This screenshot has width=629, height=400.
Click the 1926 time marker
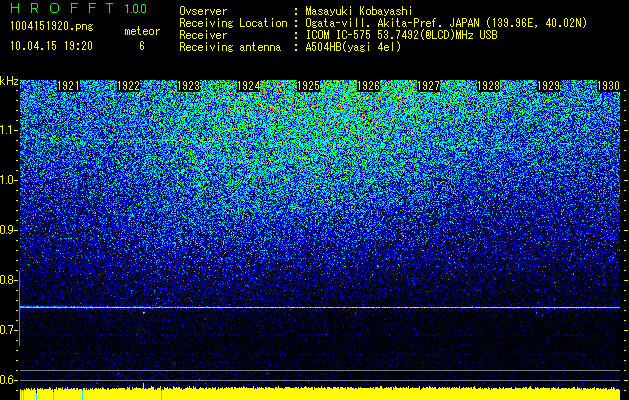(369, 86)
